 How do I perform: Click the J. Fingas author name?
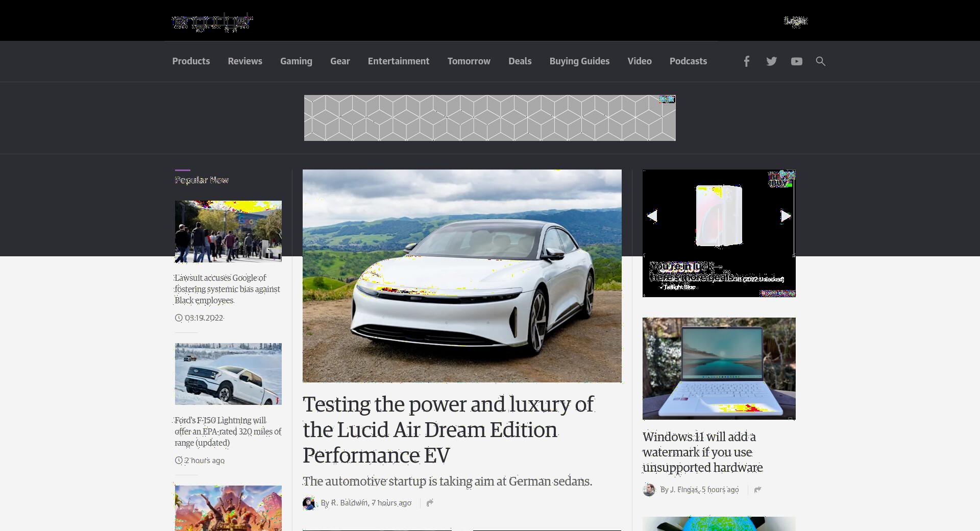684,490
